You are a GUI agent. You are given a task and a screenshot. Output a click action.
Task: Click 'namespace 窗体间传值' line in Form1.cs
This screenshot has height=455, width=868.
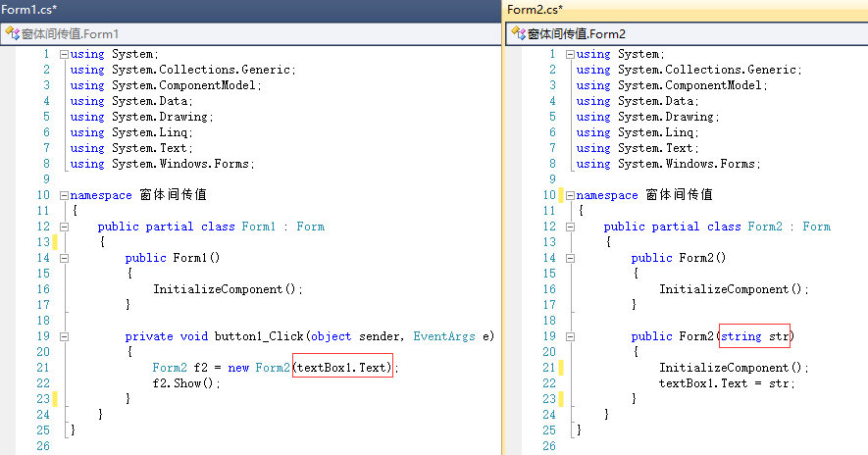coord(138,195)
